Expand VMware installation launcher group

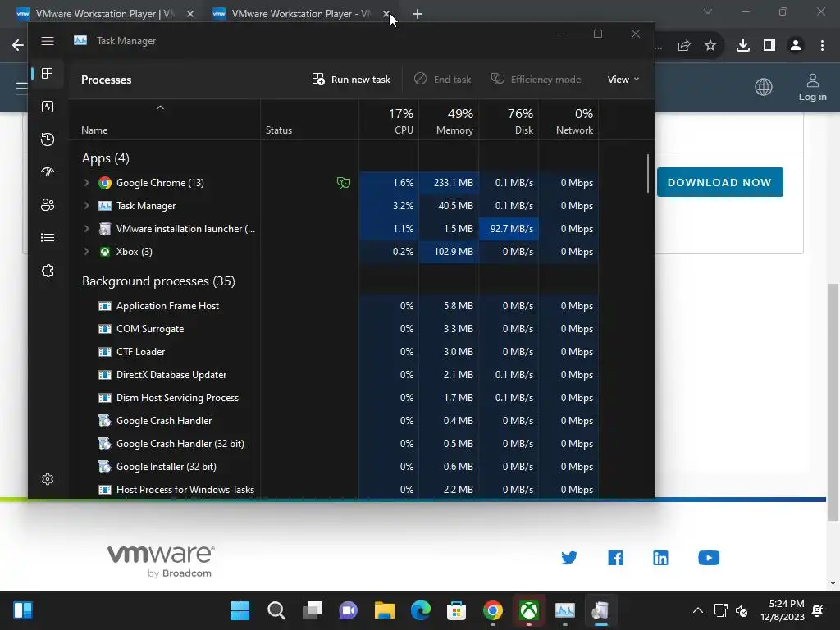click(x=86, y=229)
